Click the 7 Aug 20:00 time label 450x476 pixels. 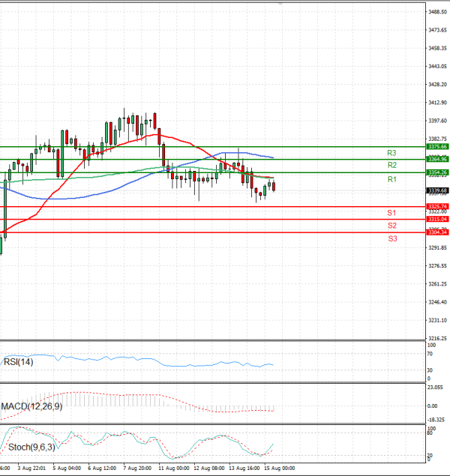[137, 468]
